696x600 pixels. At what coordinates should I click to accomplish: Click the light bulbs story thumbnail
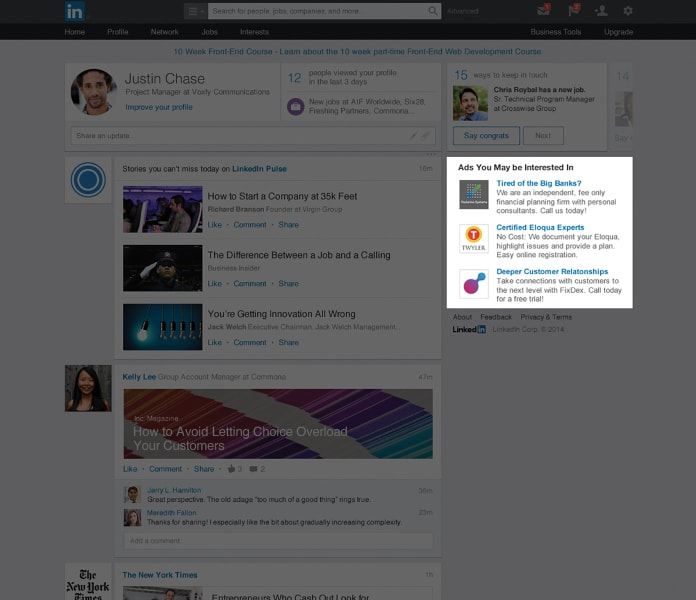[x=162, y=327]
